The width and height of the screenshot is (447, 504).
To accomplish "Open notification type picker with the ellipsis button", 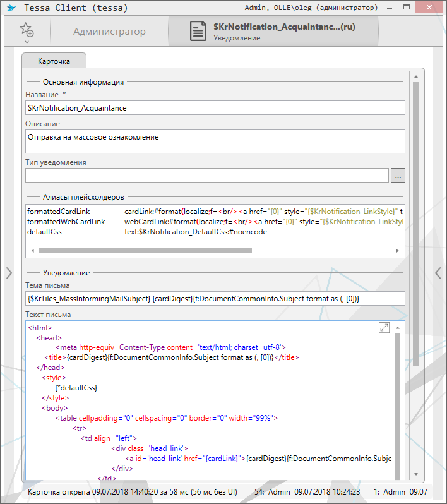I will coord(398,176).
